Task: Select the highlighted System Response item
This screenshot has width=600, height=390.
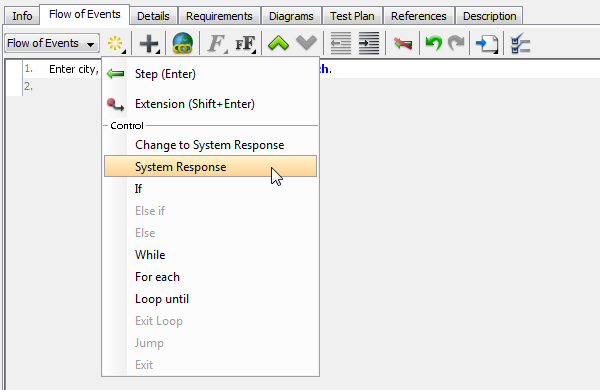Action: pos(210,166)
